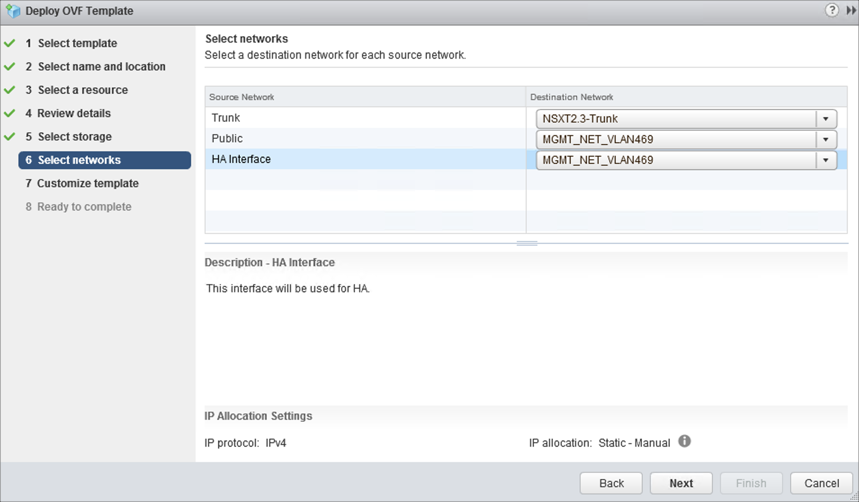Click the green checkmark beside Select storage
Image resolution: width=859 pixels, height=502 pixels.
[x=9, y=136]
